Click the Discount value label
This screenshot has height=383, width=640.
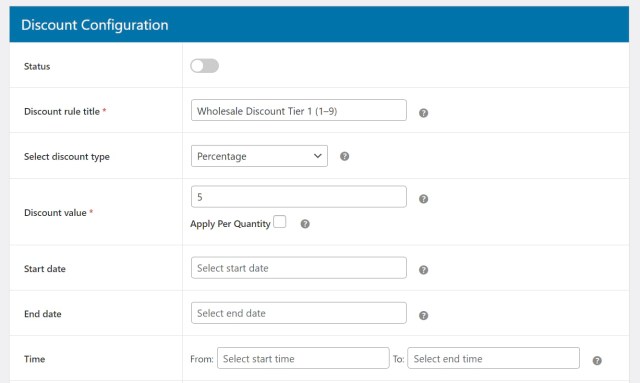point(55,213)
